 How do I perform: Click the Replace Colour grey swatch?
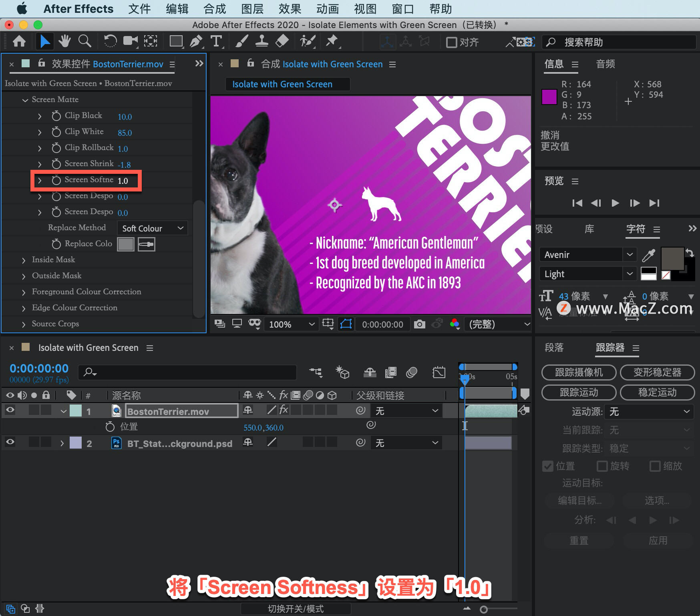click(126, 244)
